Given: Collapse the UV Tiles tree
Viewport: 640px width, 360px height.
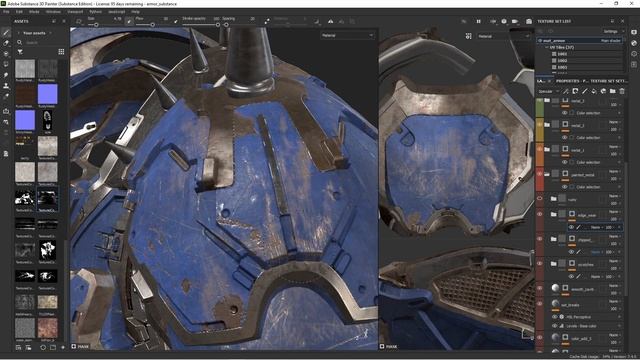Looking at the screenshot, I should pyautogui.click(x=547, y=47).
